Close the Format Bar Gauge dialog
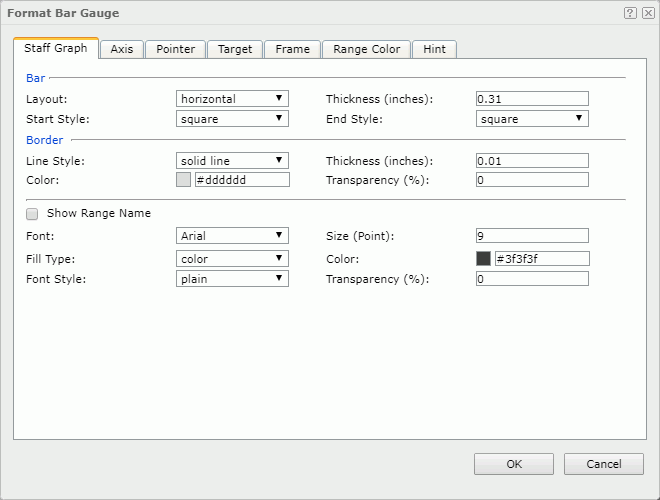The height and width of the screenshot is (500, 660). (648, 13)
